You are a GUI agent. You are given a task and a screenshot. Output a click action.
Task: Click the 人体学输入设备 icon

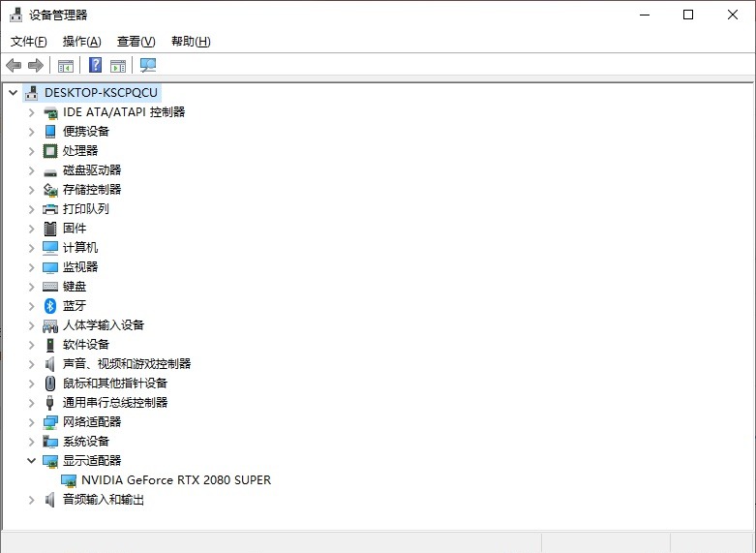50,325
